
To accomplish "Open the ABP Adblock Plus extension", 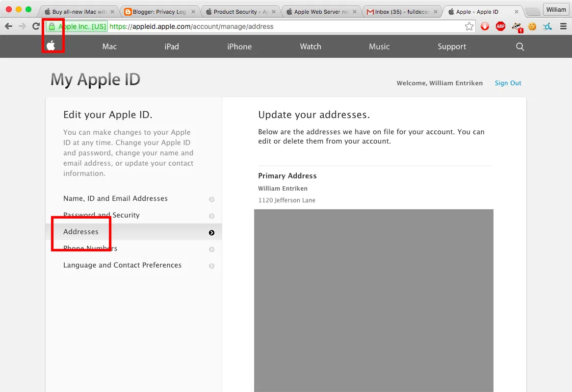I will coord(500,26).
